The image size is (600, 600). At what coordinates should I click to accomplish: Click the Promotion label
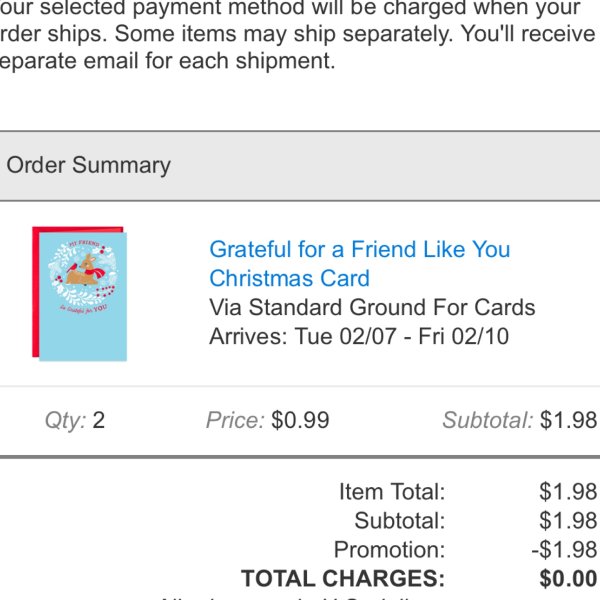(390, 549)
